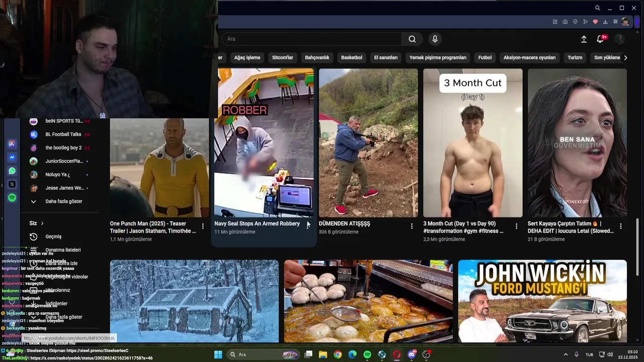The image size is (644, 362).
Task: Start voice search with the microphone icon
Action: (x=435, y=39)
